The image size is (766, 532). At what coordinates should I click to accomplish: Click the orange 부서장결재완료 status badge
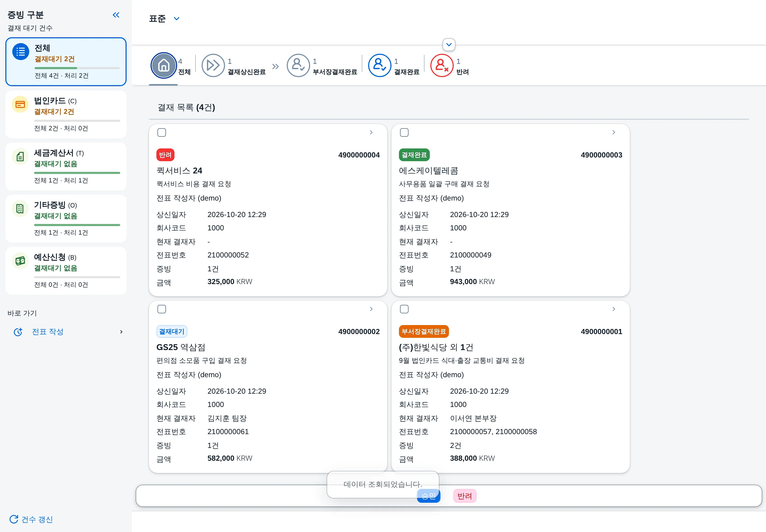tap(424, 332)
